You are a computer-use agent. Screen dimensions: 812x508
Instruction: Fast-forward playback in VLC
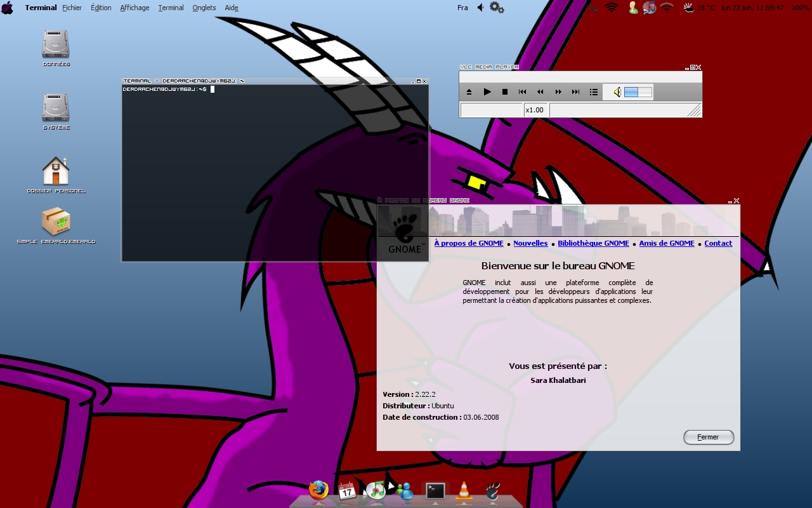coord(558,92)
